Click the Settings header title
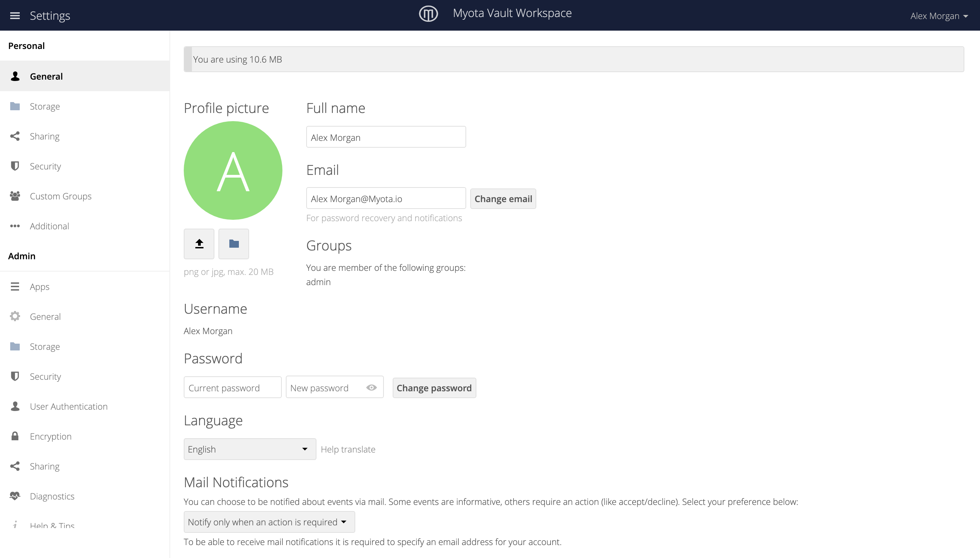This screenshot has width=980, height=558. [50, 16]
